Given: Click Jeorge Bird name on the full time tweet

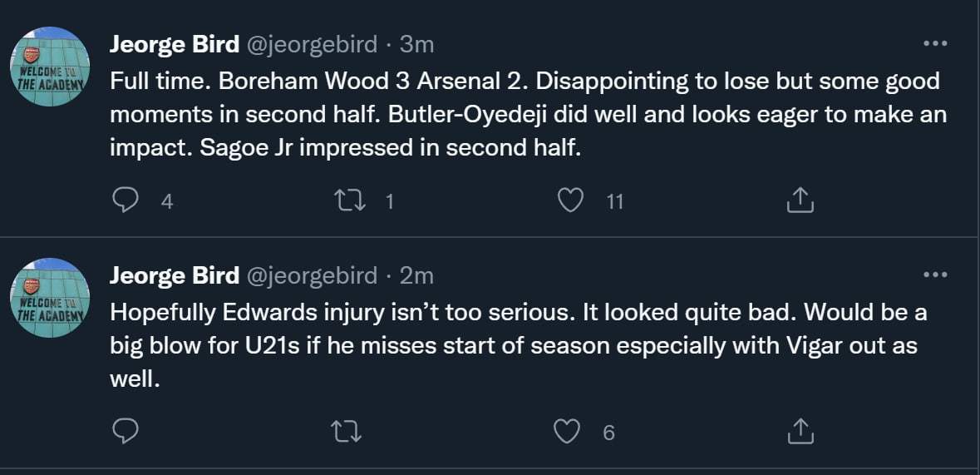Looking at the screenshot, I should pyautogui.click(x=174, y=44).
